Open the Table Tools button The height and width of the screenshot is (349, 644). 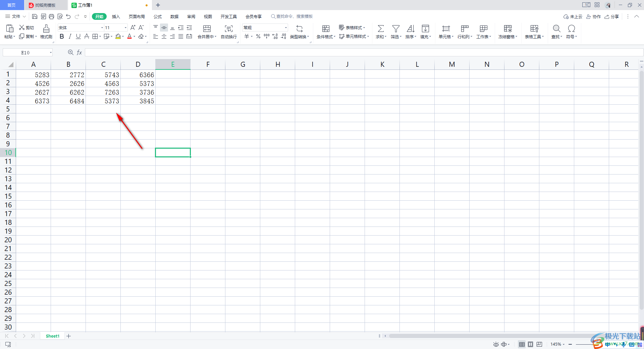tap(534, 32)
